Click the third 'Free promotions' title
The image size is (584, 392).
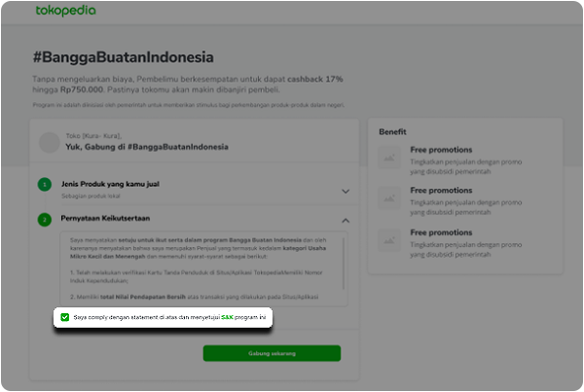point(441,232)
